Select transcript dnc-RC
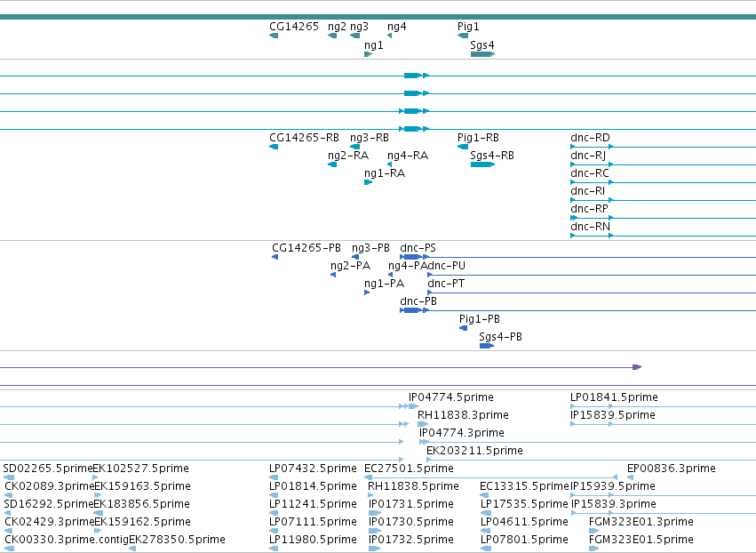756x553 pixels. (590, 173)
